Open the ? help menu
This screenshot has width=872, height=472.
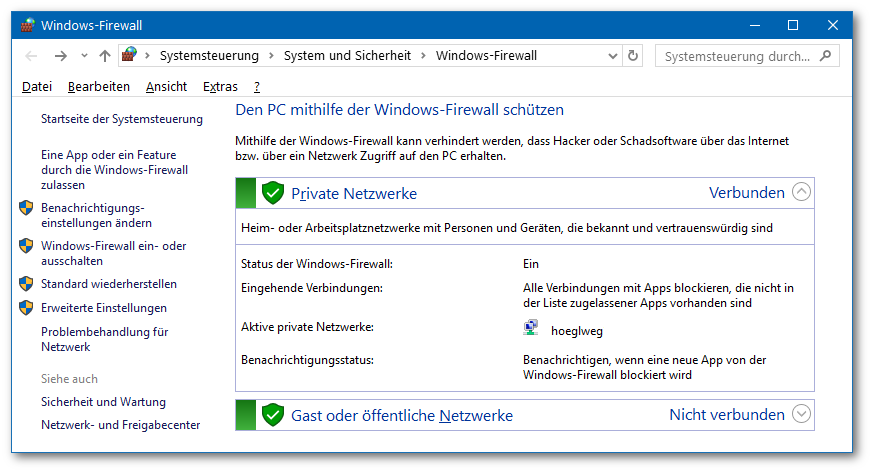click(256, 87)
